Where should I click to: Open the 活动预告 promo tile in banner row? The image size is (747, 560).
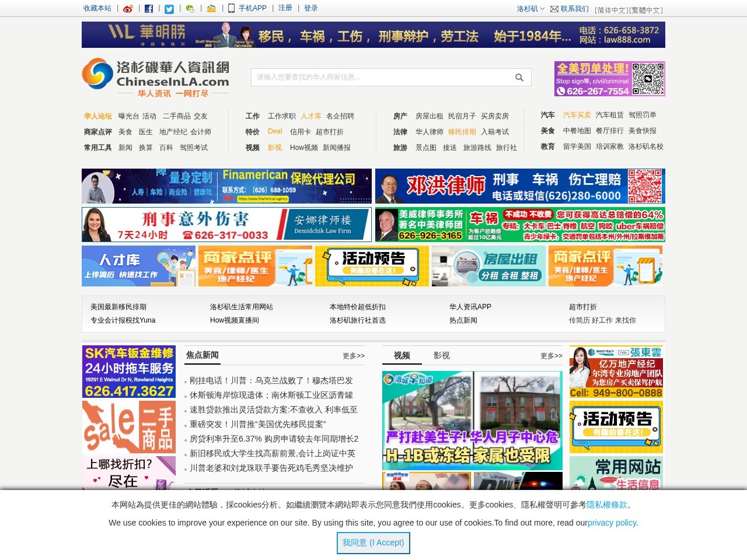pyautogui.click(x=372, y=266)
